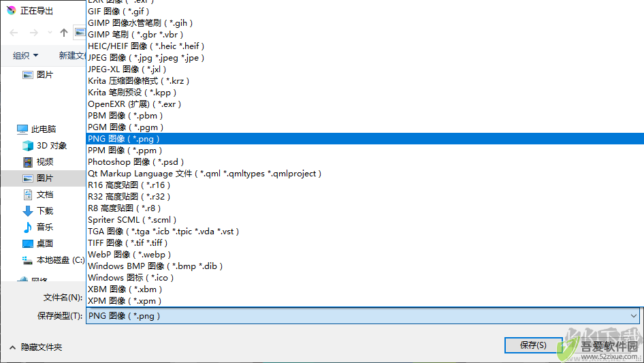
Task: Select 此电脑 in navigation tree
Action: click(x=36, y=129)
